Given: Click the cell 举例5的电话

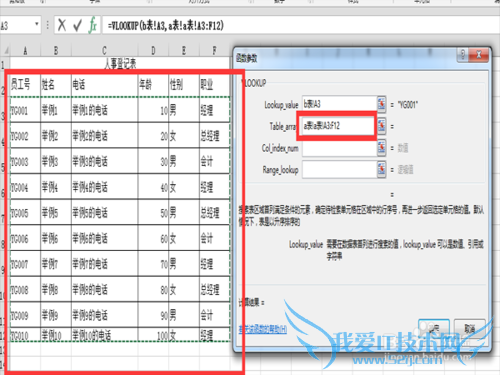Looking at the screenshot, I should pos(104,213).
